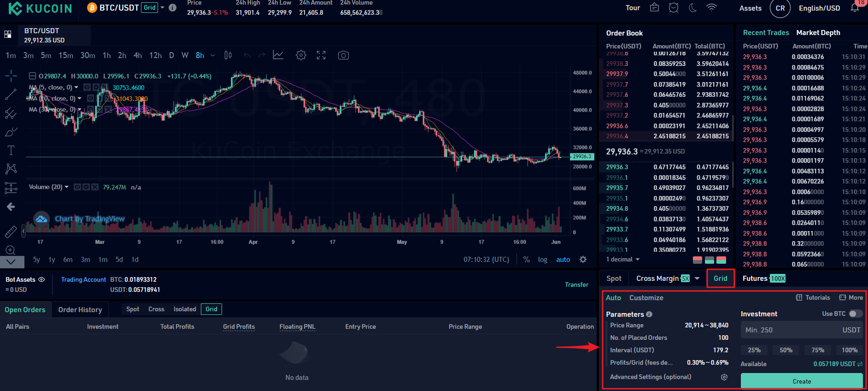This screenshot has height=391, width=868.
Task: Toggle percentage scale on chart
Action: pyautogui.click(x=527, y=260)
